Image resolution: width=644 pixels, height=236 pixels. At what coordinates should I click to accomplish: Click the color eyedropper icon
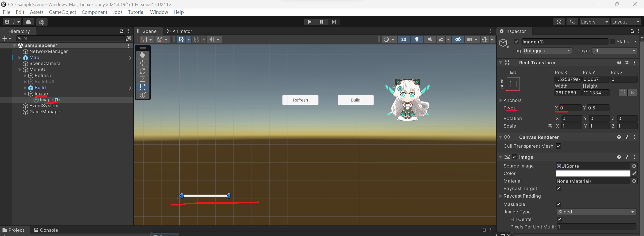(x=634, y=173)
